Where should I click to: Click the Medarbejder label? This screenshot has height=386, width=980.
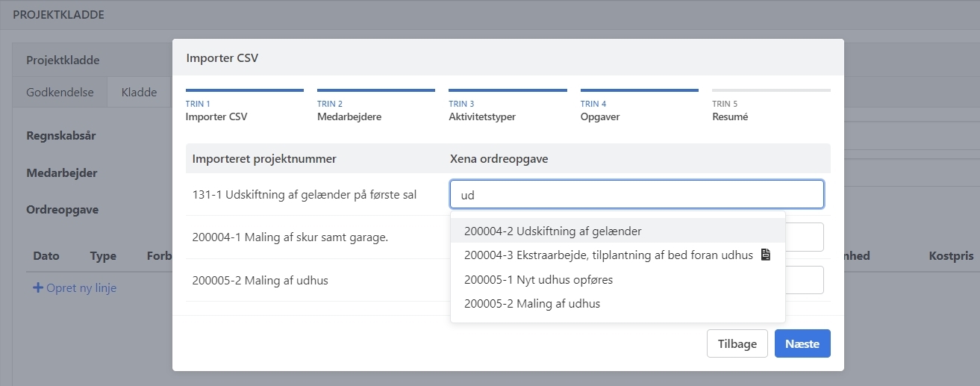(62, 172)
